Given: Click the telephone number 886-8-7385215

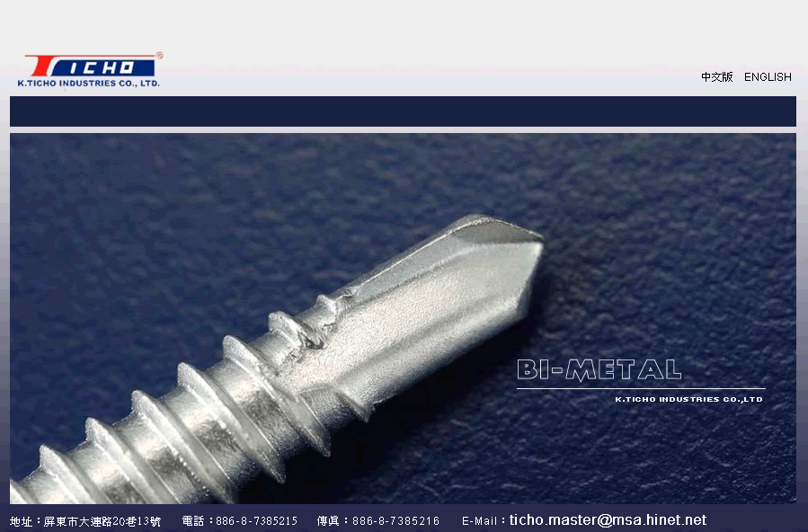Looking at the screenshot, I should click(x=257, y=521).
